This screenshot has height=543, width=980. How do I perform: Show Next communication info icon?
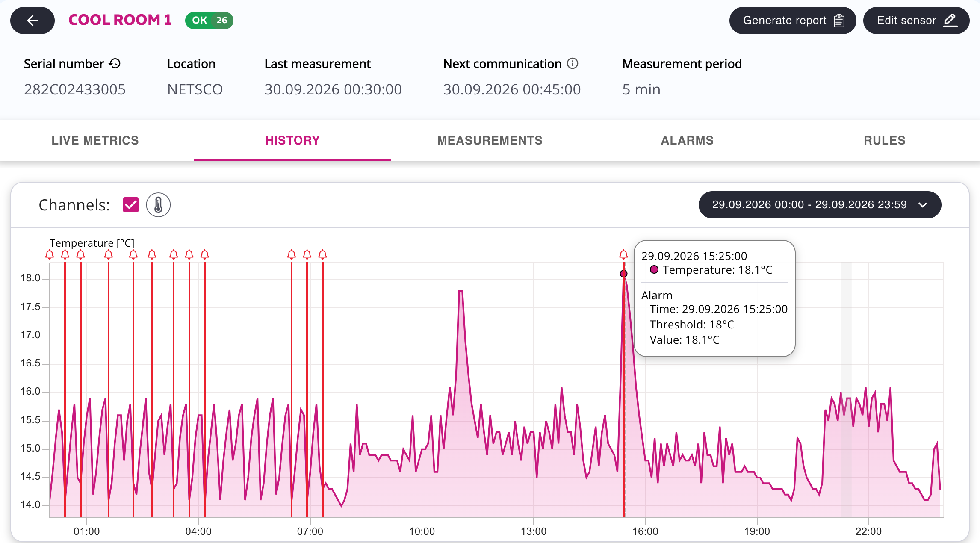(573, 64)
